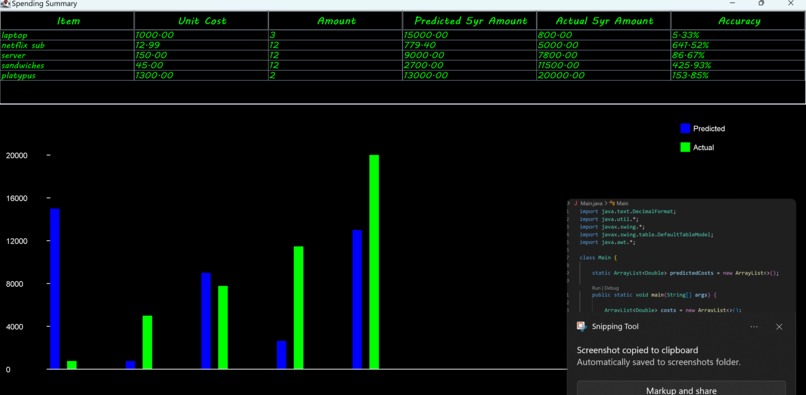Click actual amount 20000.00 cell
Screen dimensions: 806x395
(604, 75)
